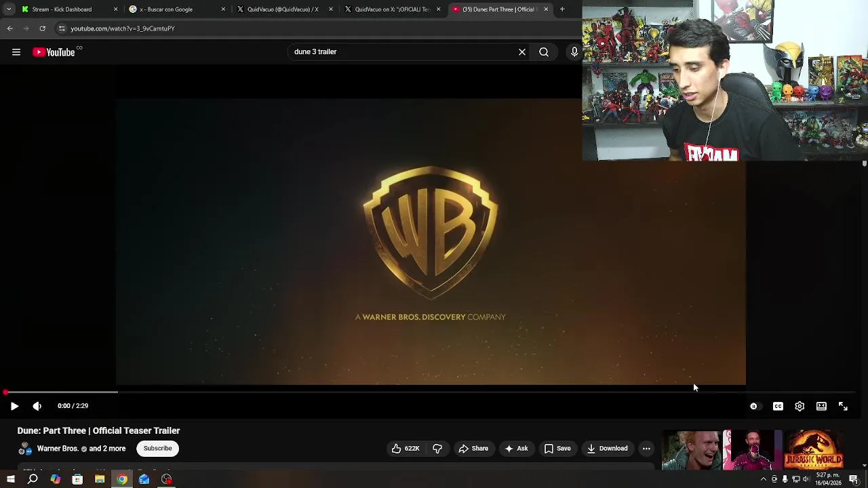Clear the search text with X
Viewport: 868px width, 488px height.
[522, 52]
